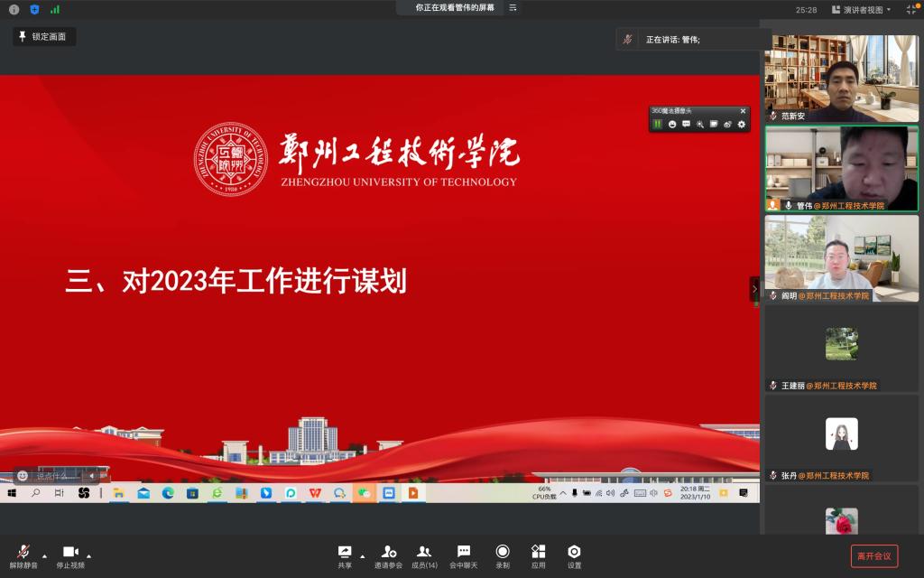The height and width of the screenshot is (578, 924).
Task: Open taskbar search magnifier in shared screen
Action: 35,492
